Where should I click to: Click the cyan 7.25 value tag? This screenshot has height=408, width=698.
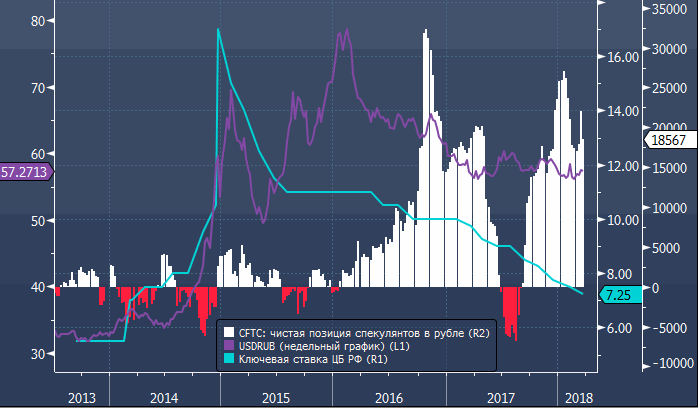click(x=616, y=294)
